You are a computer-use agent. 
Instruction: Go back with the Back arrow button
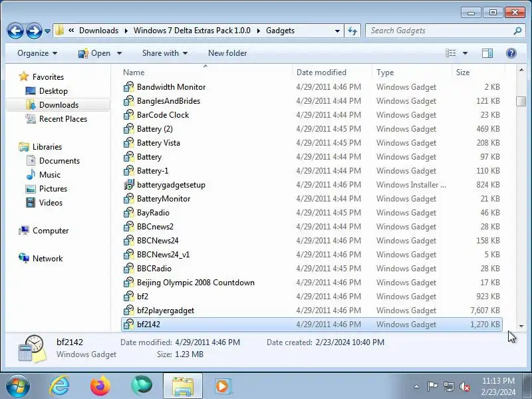click(x=15, y=31)
